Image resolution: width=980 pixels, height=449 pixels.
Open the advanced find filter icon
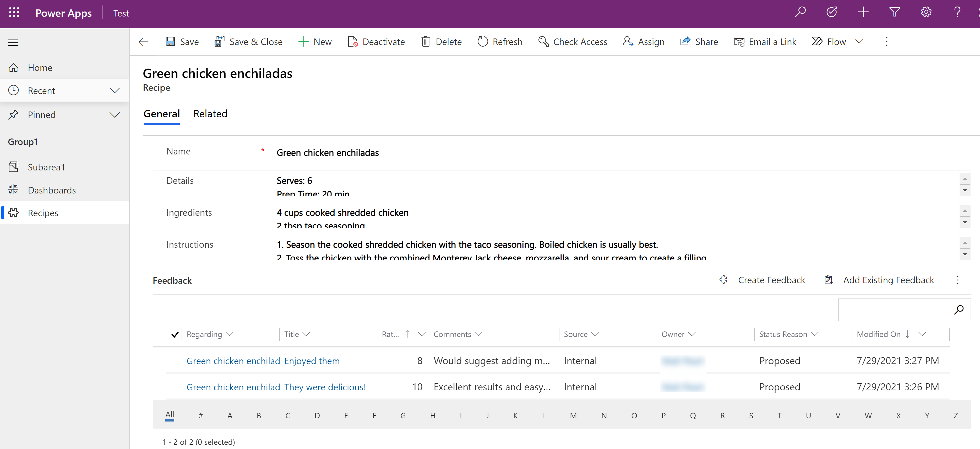coord(895,12)
